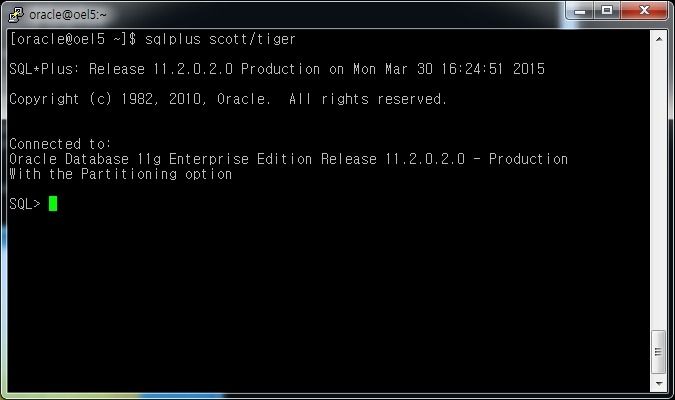Click "All rights reserved." text

[x=368, y=99]
